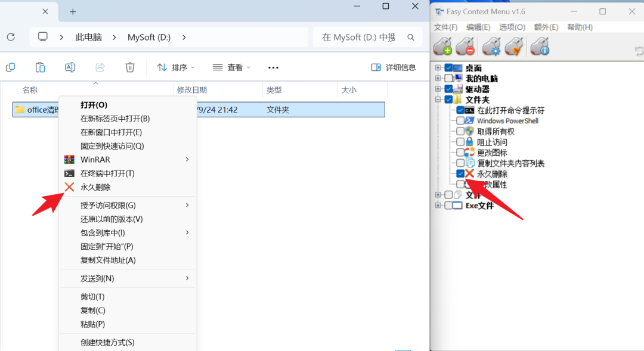Click the change-icon arrows icon beside 更改图标
The height and width of the screenshot is (351, 644).
tap(469, 153)
